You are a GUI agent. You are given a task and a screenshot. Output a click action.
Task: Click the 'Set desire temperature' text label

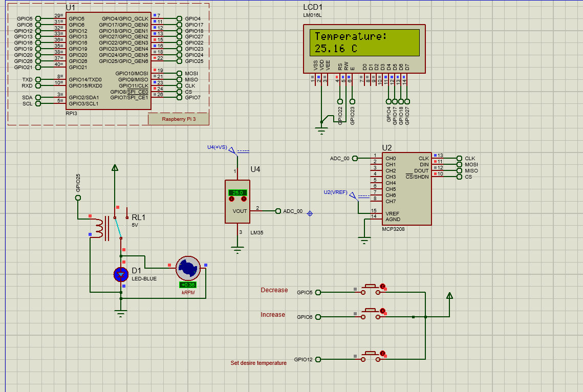[258, 363]
